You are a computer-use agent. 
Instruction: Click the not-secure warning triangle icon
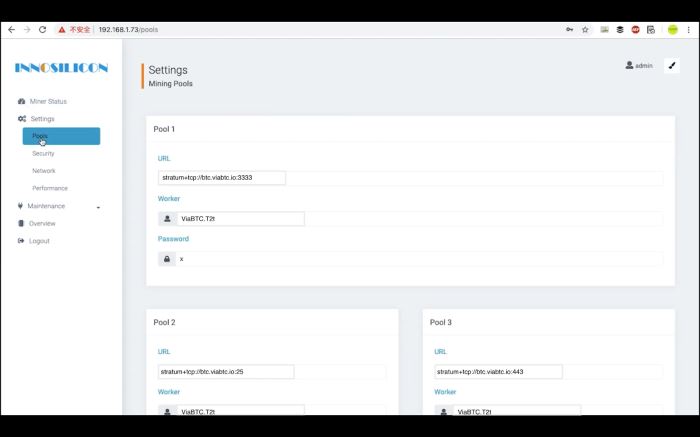pos(62,30)
